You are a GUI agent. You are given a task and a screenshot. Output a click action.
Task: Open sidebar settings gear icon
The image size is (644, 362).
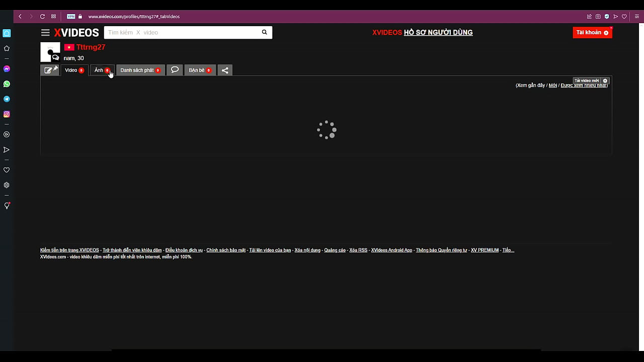(7, 185)
